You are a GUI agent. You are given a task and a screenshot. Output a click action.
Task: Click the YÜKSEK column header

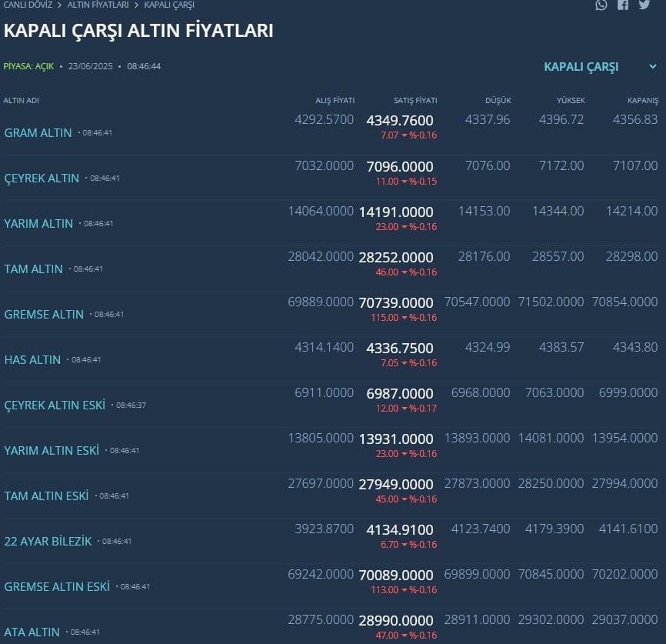click(x=571, y=101)
